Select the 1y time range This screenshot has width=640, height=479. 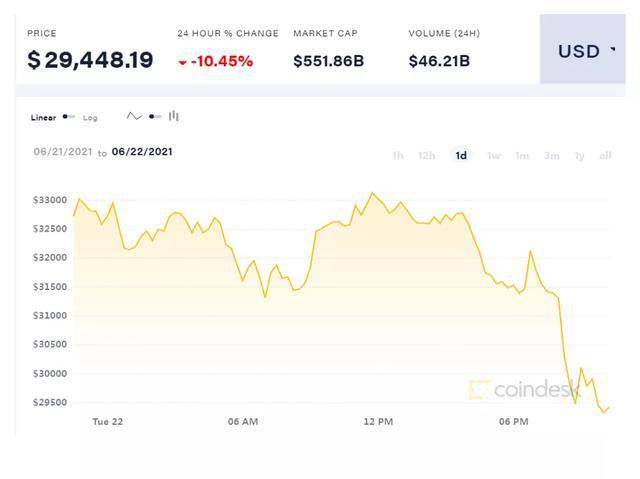pos(580,155)
